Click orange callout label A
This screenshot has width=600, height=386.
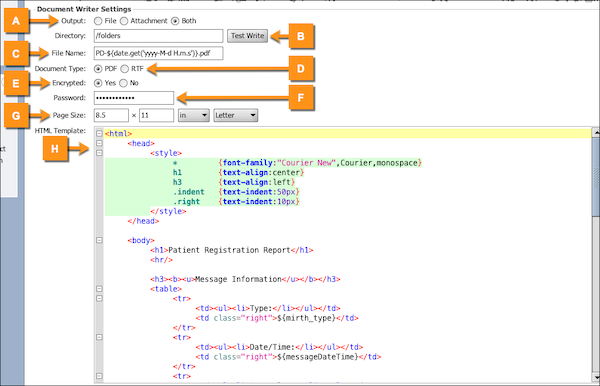16,21
